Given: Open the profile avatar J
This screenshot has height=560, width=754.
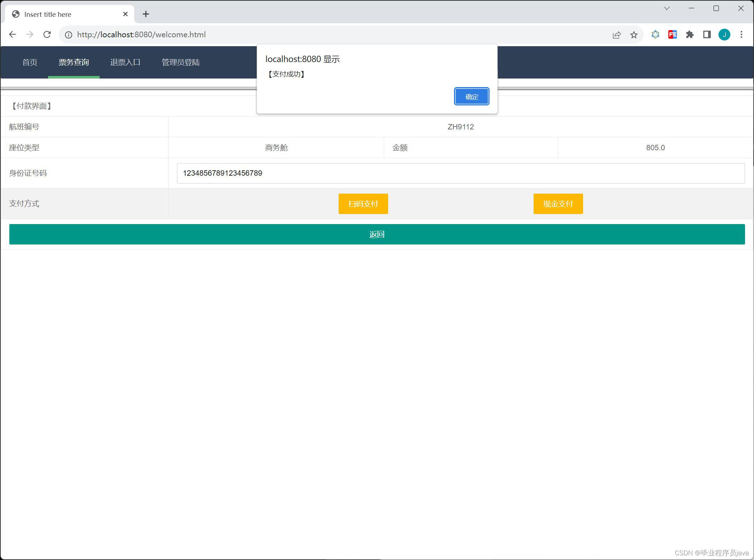Looking at the screenshot, I should (x=724, y=34).
